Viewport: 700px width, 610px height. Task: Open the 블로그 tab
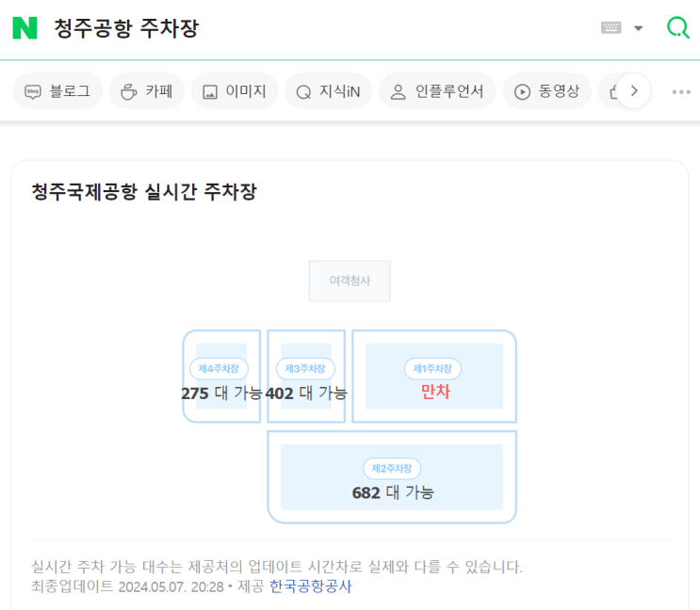(57, 91)
